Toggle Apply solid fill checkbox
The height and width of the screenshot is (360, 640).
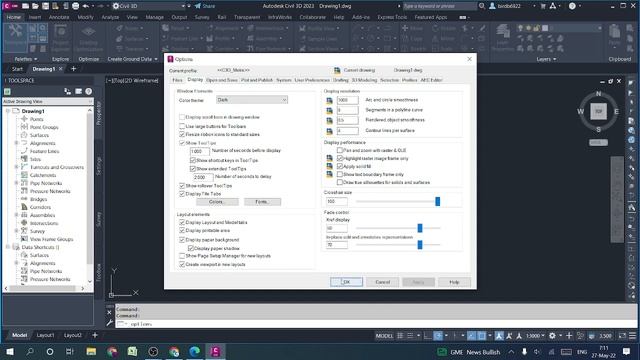[340, 167]
